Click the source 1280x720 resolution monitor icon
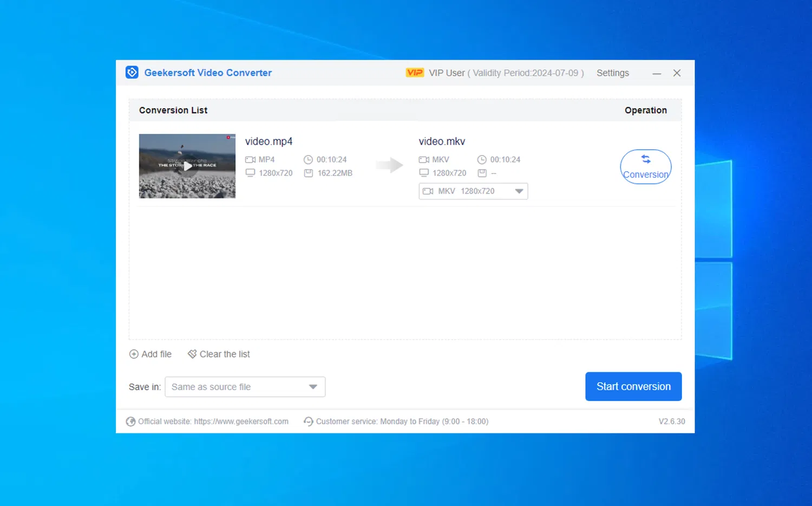Screen dimensions: 812x506 [x=250, y=173]
